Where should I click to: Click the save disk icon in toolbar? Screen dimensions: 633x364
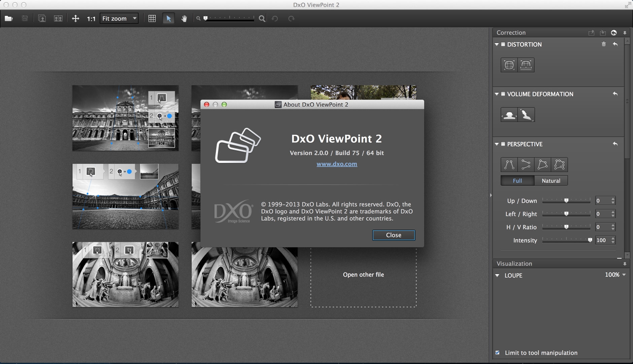point(25,19)
